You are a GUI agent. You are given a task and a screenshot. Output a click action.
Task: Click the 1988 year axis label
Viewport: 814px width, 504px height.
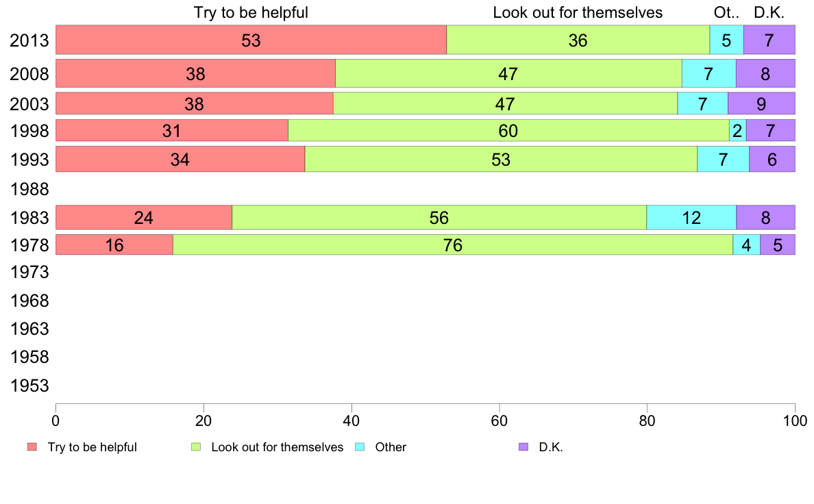pos(29,189)
